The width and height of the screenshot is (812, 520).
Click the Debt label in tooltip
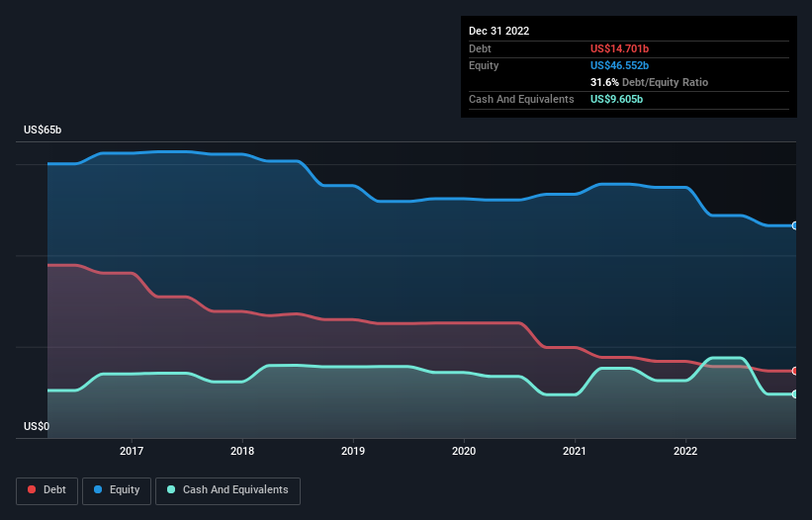(480, 48)
